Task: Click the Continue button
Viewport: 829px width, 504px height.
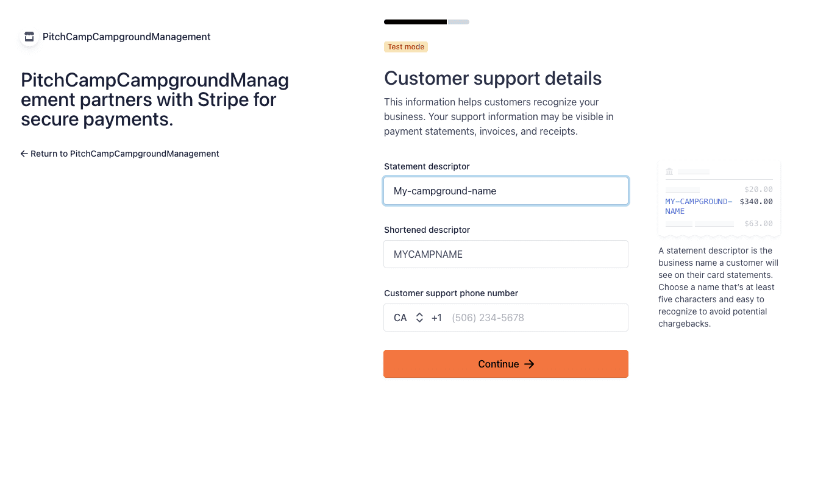Action: (506, 364)
